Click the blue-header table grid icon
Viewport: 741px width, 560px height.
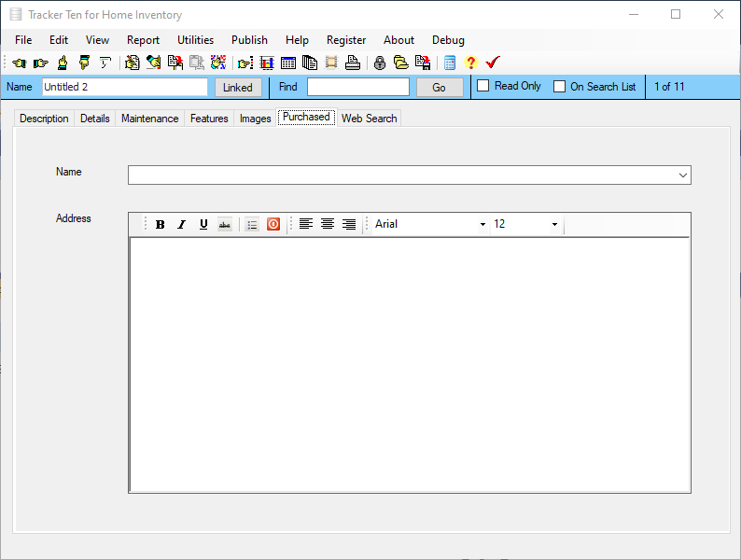coord(288,63)
